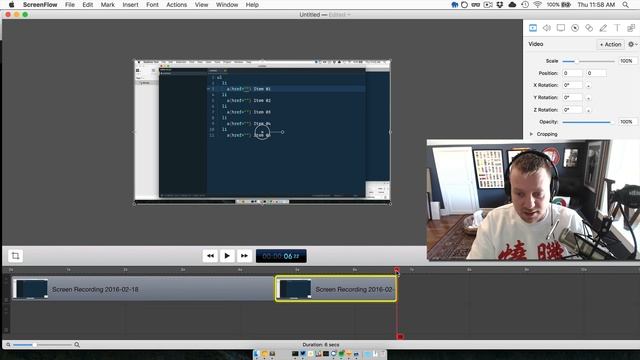Image resolution: width=640 pixels, height=360 pixels.
Task: Click the Position X input field
Action: pyautogui.click(x=572, y=73)
